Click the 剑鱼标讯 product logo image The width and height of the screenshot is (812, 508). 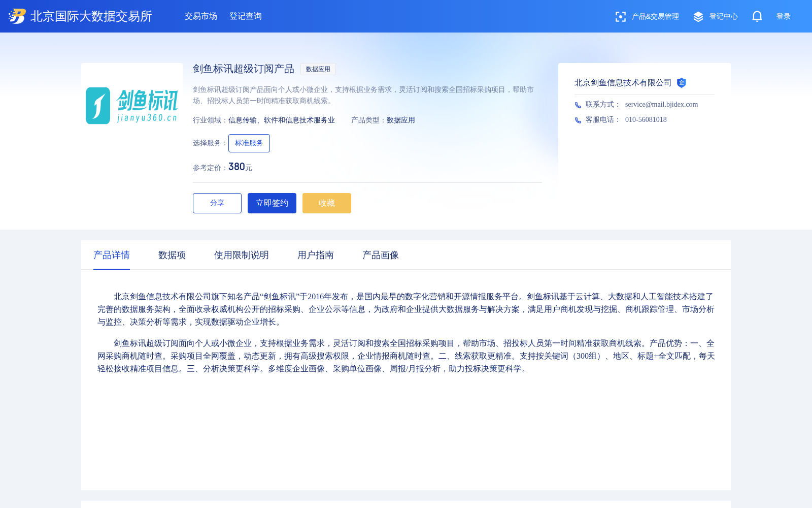132,106
